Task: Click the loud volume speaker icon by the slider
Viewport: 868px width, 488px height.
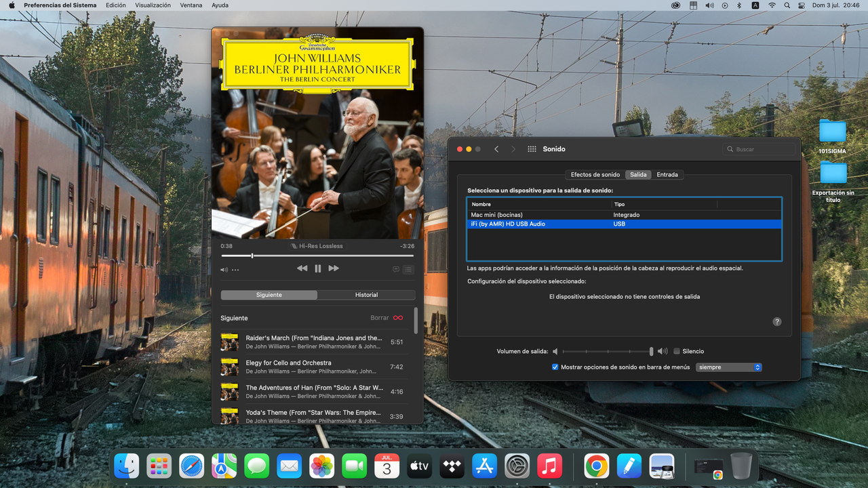Action: coord(663,351)
